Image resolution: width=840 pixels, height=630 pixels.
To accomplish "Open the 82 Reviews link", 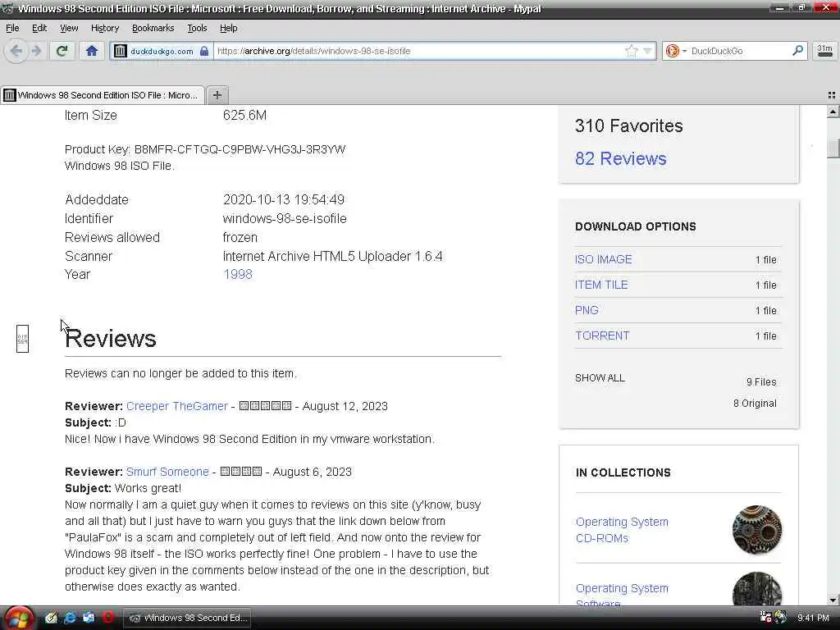I will 620,158.
